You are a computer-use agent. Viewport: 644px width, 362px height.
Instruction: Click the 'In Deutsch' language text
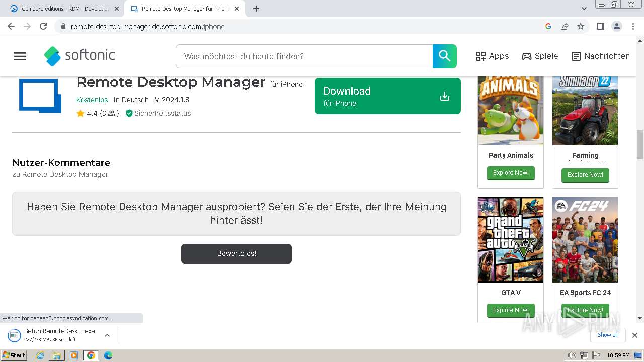click(131, 100)
